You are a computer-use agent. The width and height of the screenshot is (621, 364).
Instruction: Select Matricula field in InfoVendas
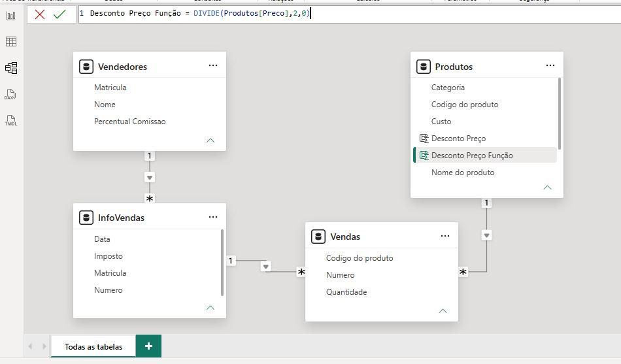coord(110,273)
